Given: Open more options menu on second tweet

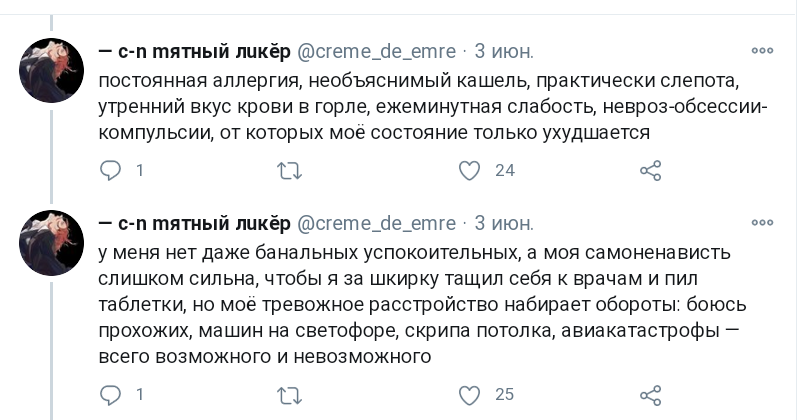Looking at the screenshot, I should (x=762, y=221).
